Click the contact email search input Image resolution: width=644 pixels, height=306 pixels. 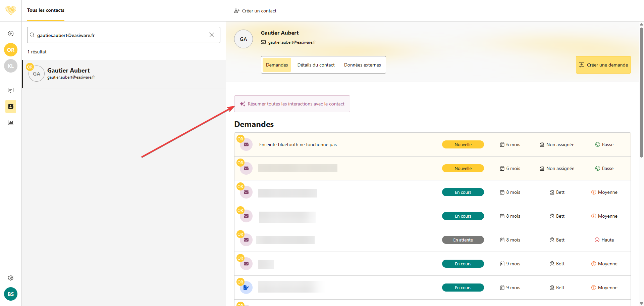(121, 35)
